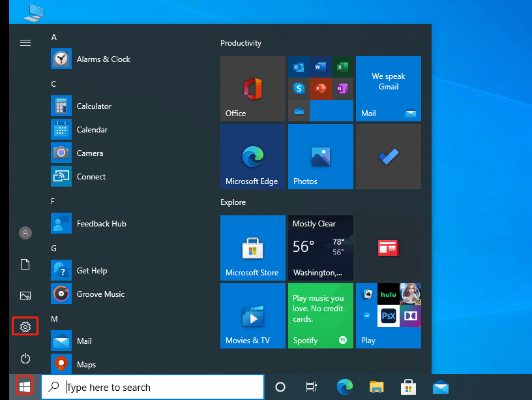Open Groove Music app

pos(100,294)
